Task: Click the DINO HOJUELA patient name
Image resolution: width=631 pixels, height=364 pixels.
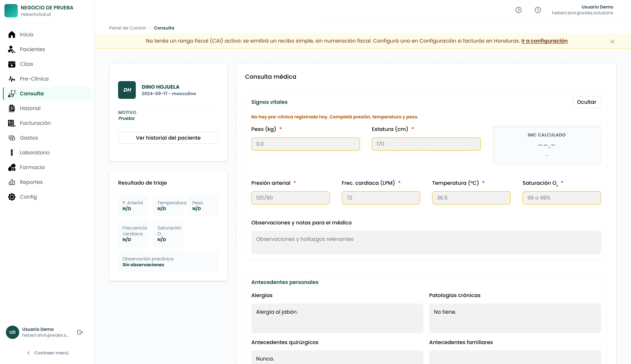Action: (160, 87)
